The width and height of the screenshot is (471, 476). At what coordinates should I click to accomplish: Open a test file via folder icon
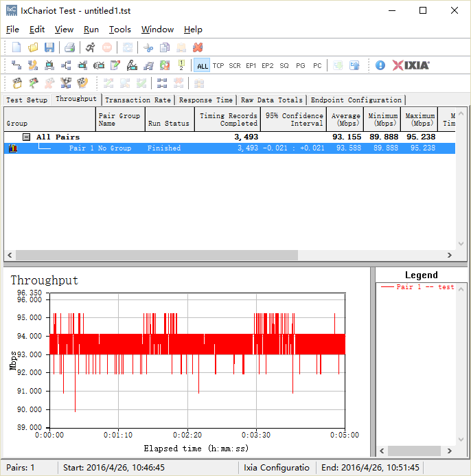tap(33, 47)
